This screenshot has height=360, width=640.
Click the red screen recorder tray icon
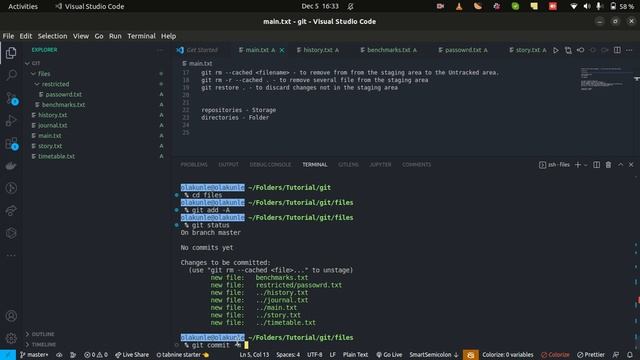click(x=553, y=6)
